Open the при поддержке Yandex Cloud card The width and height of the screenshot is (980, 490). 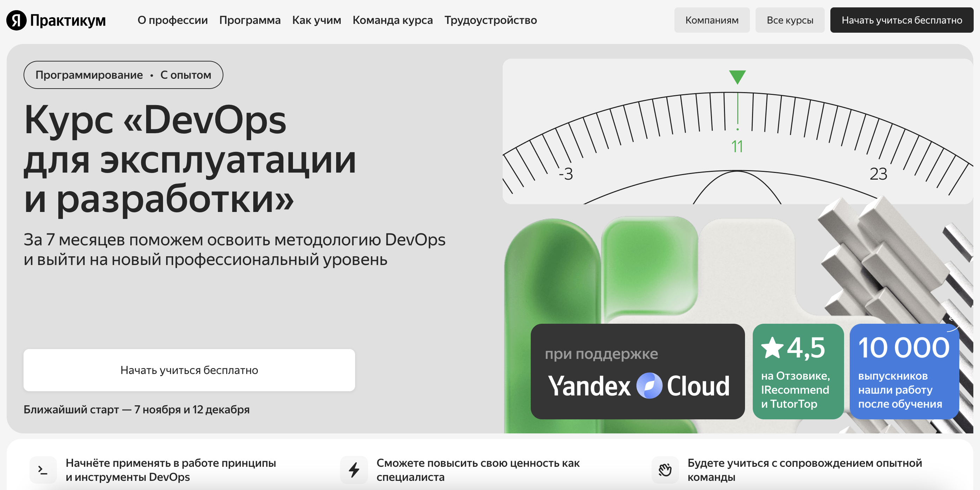[638, 372]
